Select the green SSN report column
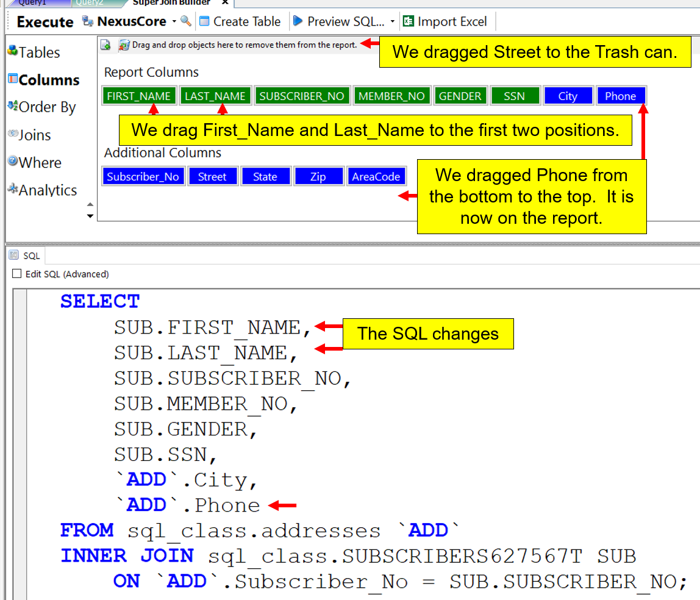Screen dimensions: 700x600 point(514,96)
